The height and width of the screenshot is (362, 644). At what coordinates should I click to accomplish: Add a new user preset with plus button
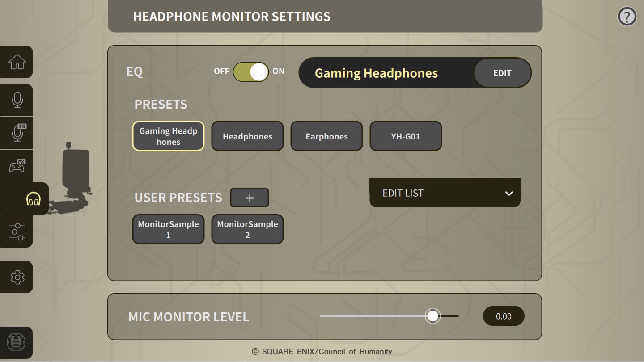tap(249, 197)
